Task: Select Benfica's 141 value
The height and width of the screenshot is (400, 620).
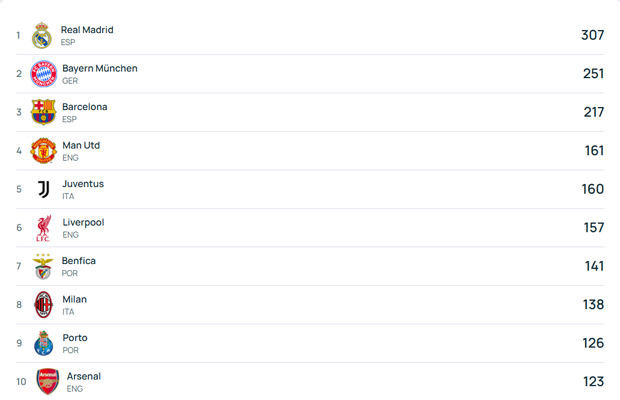Action: (594, 266)
